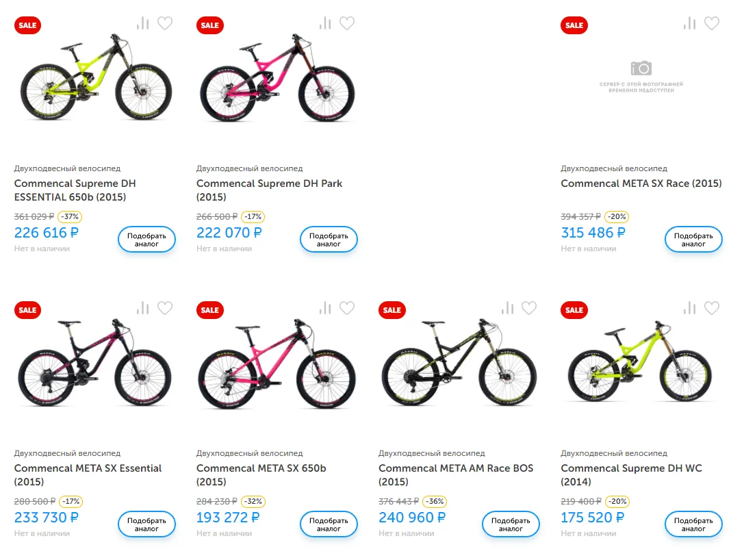Click SALE badge on Supreme DH WC card
The height and width of the screenshot is (560, 744).
coord(574,310)
